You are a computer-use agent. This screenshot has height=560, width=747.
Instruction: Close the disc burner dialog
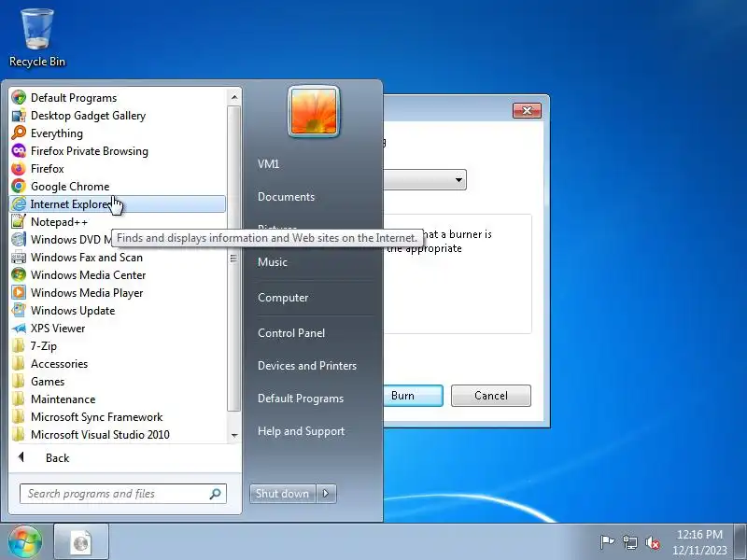[527, 110]
